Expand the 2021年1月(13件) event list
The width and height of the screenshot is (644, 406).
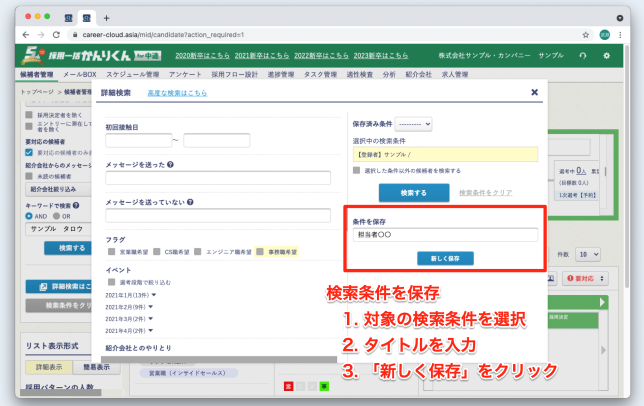tap(153, 295)
